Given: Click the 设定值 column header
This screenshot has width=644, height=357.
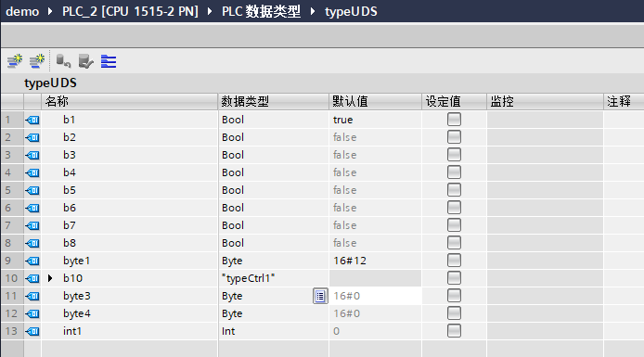Looking at the screenshot, I should [x=455, y=101].
